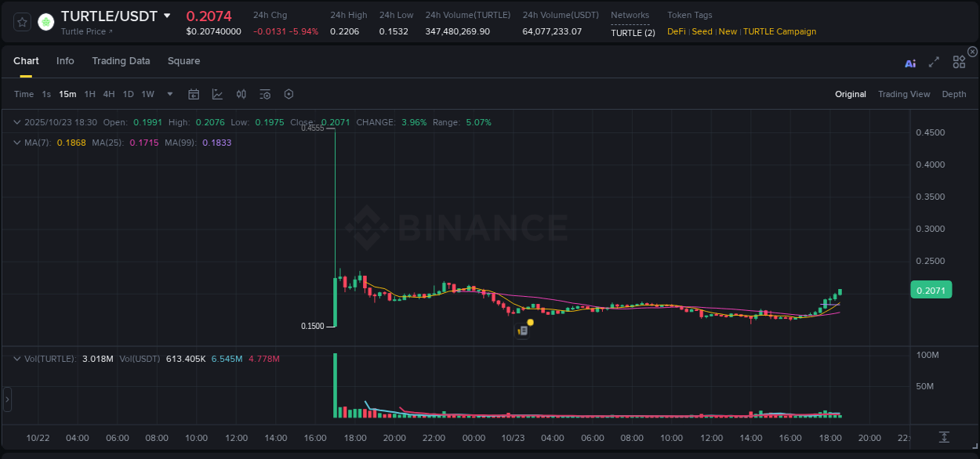Collapse the OHLC info row chevron

click(x=16, y=122)
